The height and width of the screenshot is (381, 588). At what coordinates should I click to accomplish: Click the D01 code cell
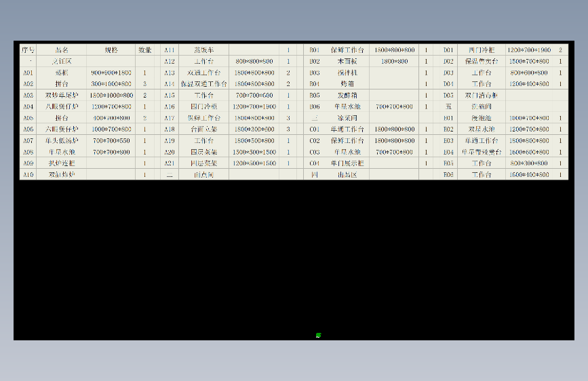448,50
